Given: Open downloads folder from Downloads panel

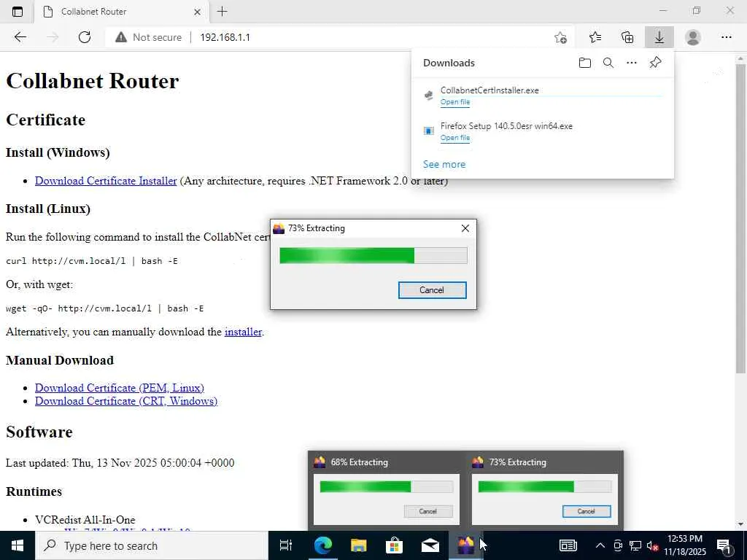Looking at the screenshot, I should pos(584,63).
